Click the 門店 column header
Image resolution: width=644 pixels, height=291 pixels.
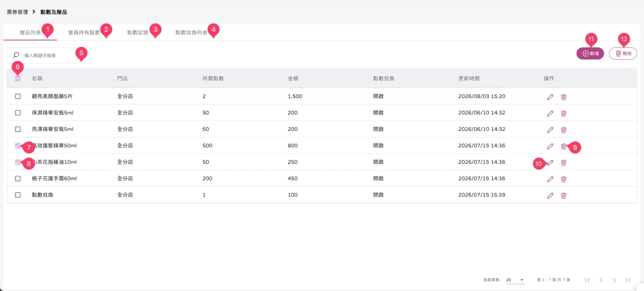click(x=122, y=78)
